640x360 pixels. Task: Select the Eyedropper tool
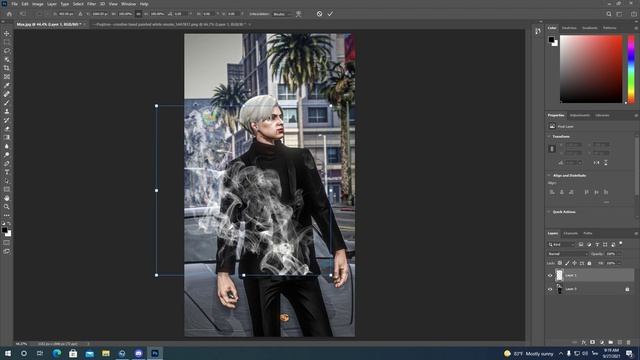[x=7, y=85]
